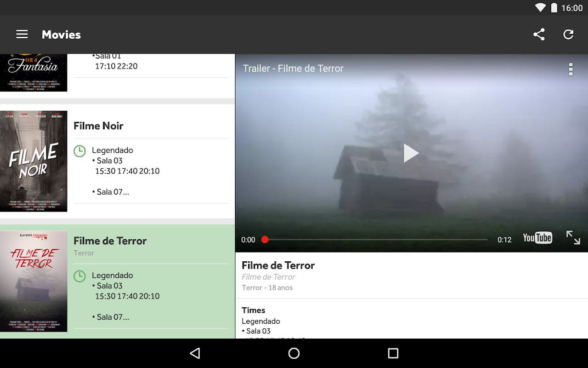Tap the Filme Noir poster thumbnail

[34, 161]
